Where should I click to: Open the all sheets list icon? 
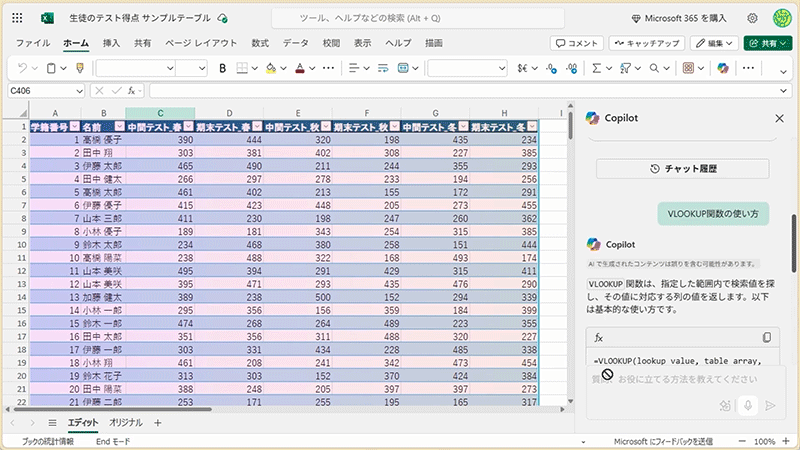pyautogui.click(x=52, y=423)
